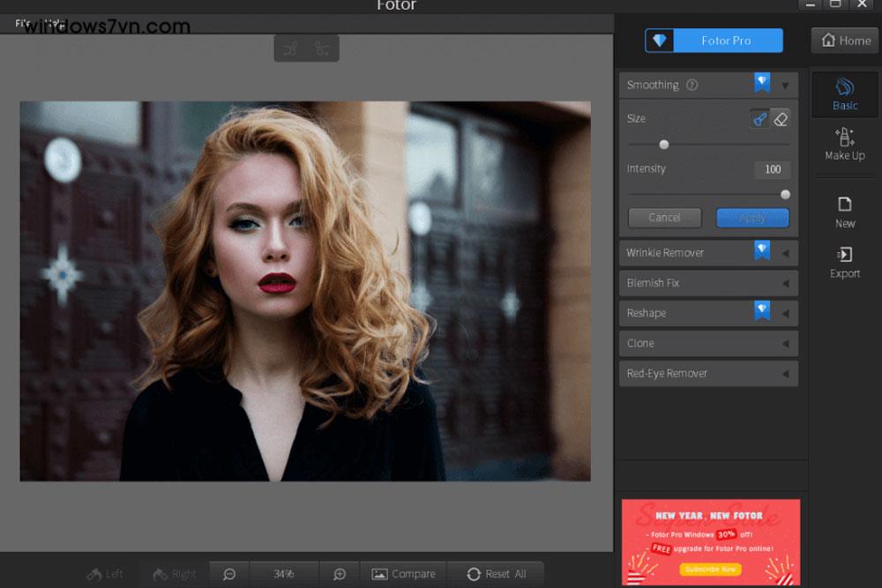Create a New project
The image size is (882, 588).
[844, 212]
